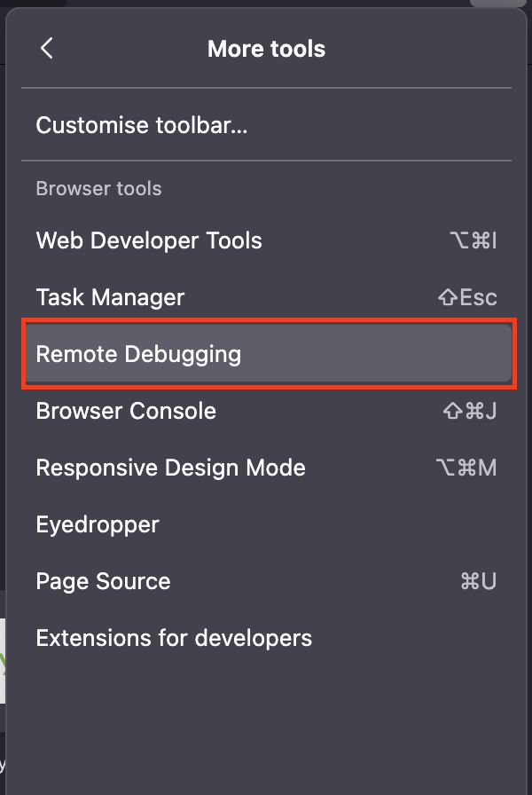Open the Browser Console
Viewport: 532px width, 795px height.
point(126,411)
